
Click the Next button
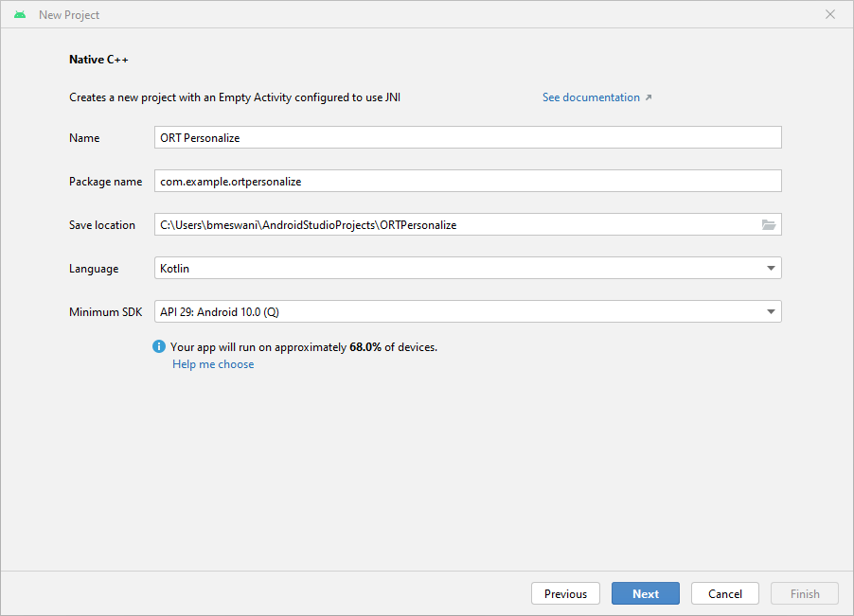pyautogui.click(x=645, y=593)
